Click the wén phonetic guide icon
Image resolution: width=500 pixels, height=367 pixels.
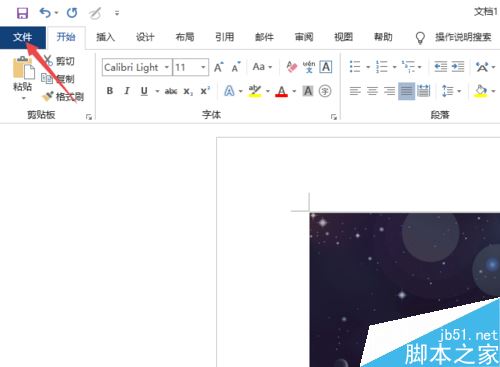point(309,67)
